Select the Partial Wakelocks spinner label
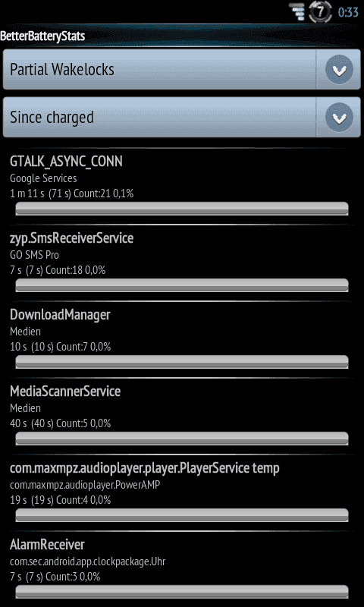Screen dimensions: 364x607 tap(62, 70)
